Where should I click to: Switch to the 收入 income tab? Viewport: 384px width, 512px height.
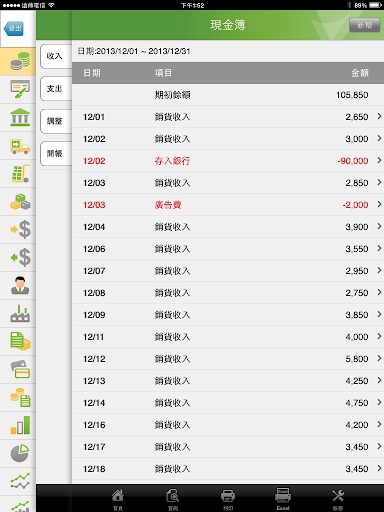tap(55, 56)
